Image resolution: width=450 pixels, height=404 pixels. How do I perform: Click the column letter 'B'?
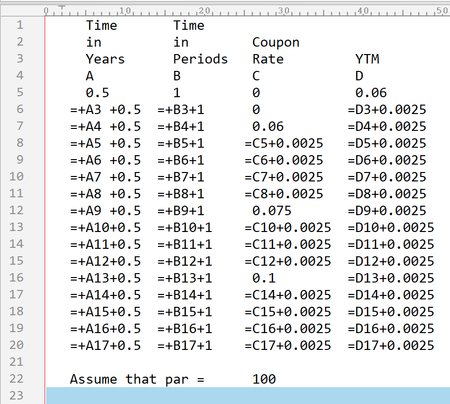pos(177,76)
